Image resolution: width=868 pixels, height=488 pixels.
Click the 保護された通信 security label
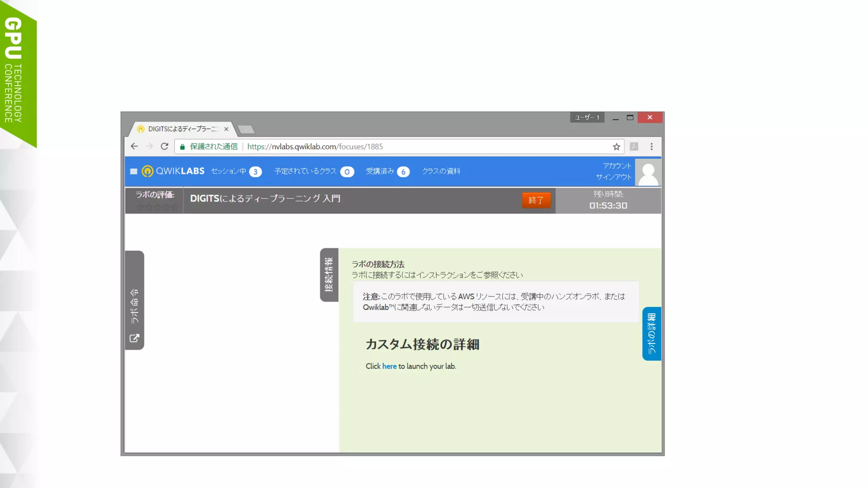pos(214,147)
